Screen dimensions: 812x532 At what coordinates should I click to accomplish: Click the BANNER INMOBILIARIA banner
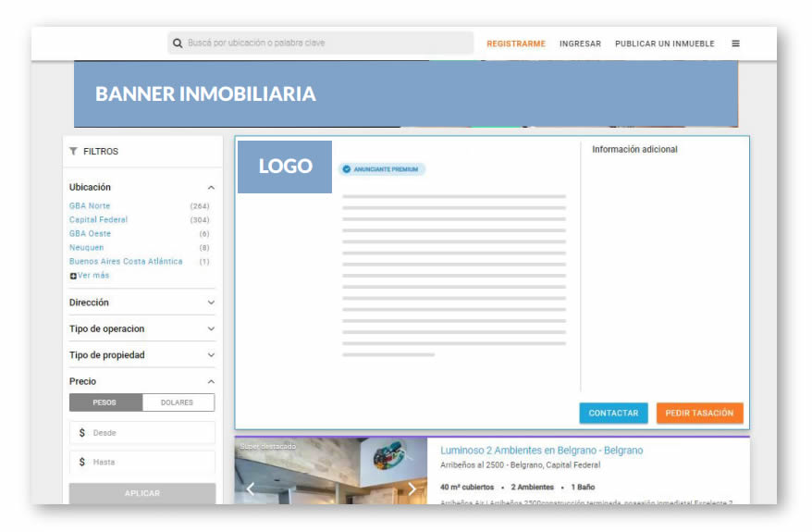[x=406, y=93]
